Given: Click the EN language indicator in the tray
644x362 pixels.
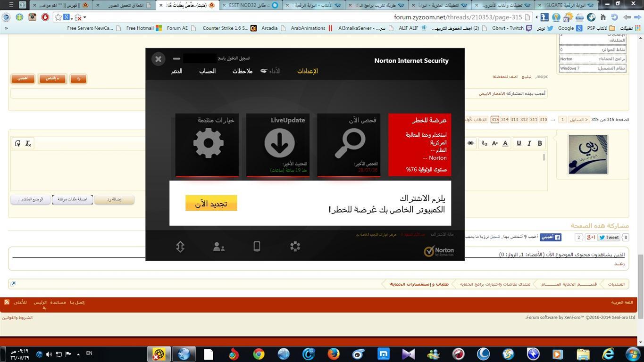Looking at the screenshot, I should click(x=89, y=353).
